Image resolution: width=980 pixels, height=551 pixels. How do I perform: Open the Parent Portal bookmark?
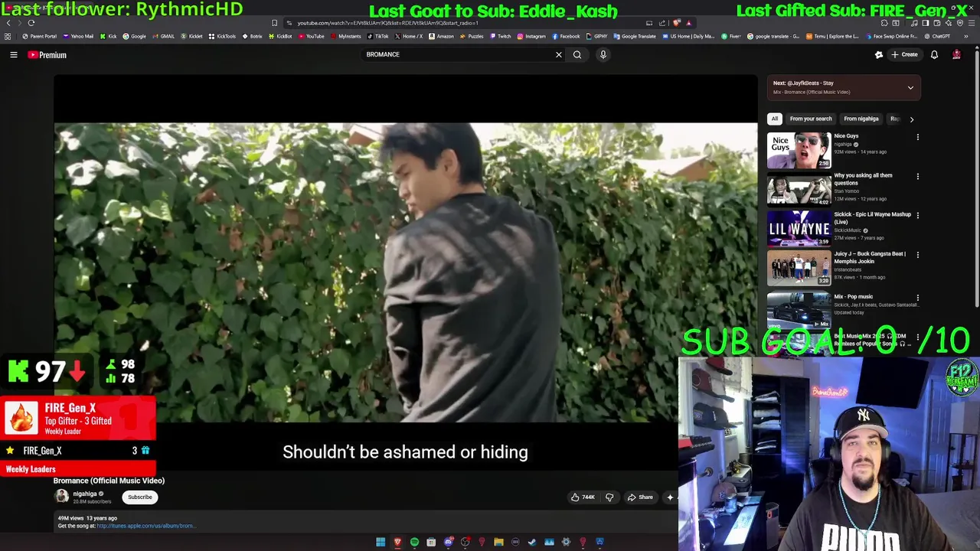pos(39,36)
